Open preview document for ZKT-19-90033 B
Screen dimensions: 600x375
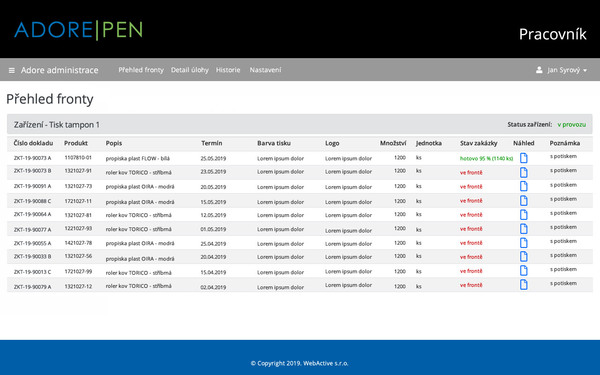(523, 256)
